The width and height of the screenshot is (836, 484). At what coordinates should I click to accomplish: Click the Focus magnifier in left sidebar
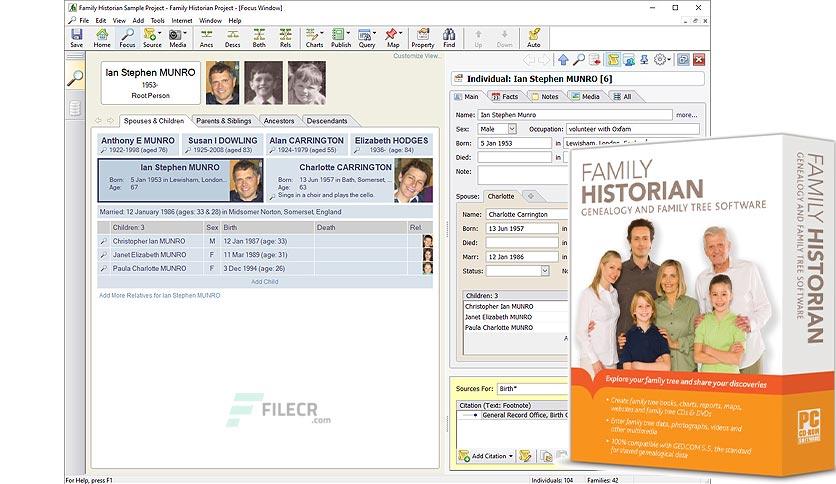click(x=75, y=78)
